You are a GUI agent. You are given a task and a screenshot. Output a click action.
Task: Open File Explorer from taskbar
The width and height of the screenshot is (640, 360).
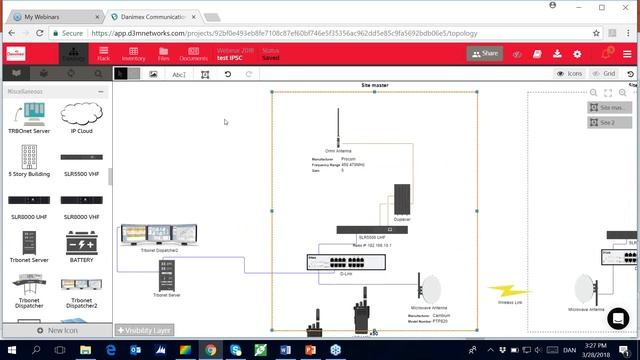[x=85, y=350]
